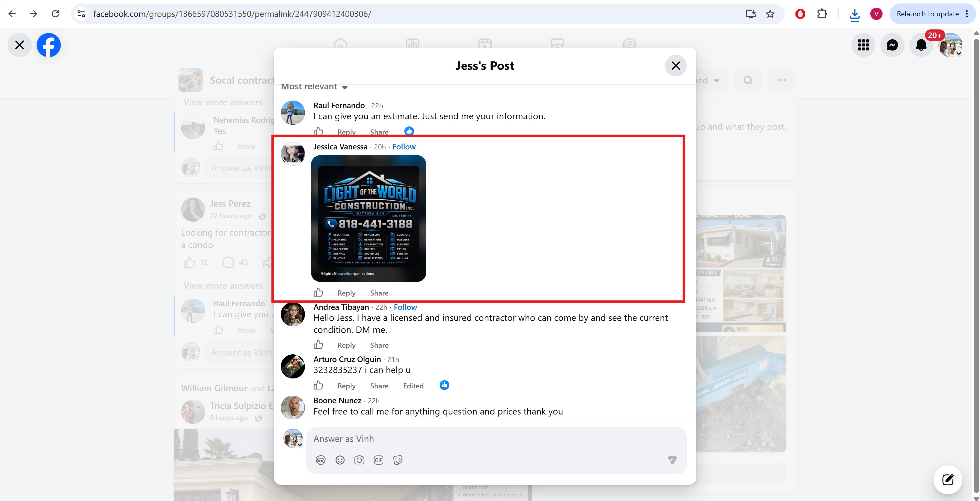Image resolution: width=980 pixels, height=501 pixels.
Task: Send the answer with the arrow button
Action: [672, 460]
